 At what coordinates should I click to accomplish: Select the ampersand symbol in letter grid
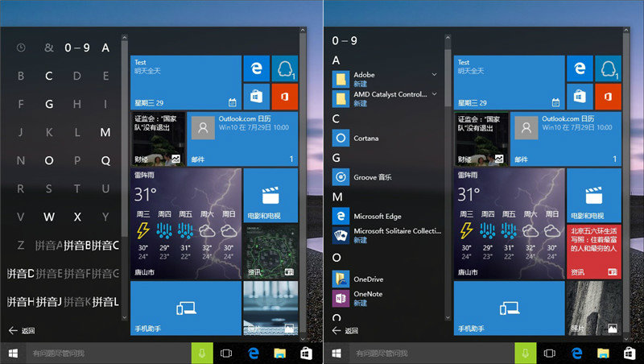[x=49, y=48]
